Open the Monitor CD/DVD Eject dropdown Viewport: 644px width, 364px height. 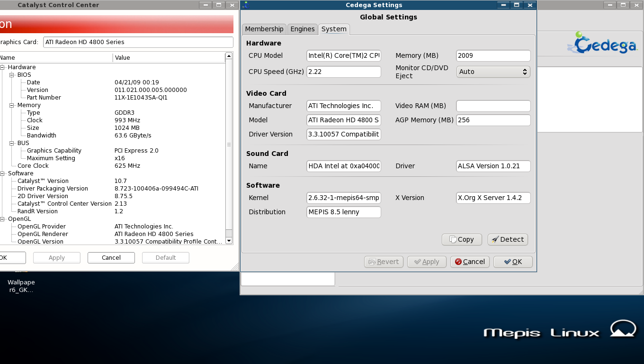click(493, 72)
